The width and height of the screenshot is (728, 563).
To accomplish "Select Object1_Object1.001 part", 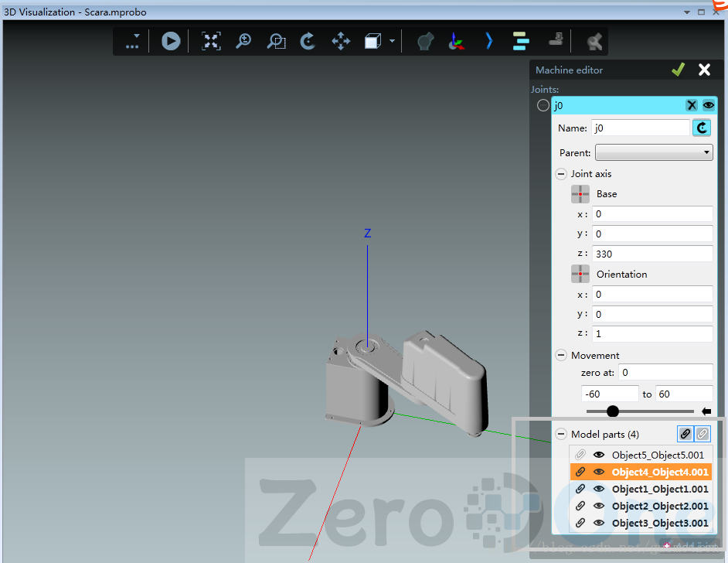I will click(x=660, y=489).
